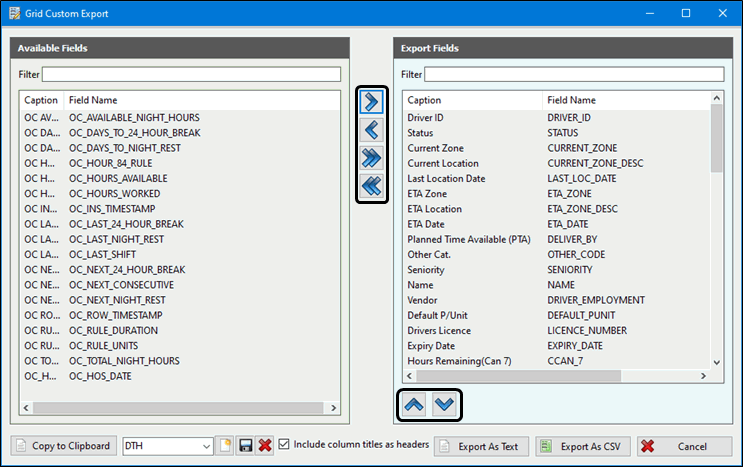This screenshot has height=467, width=743.
Task: Move export field up in list
Action: tap(415, 404)
